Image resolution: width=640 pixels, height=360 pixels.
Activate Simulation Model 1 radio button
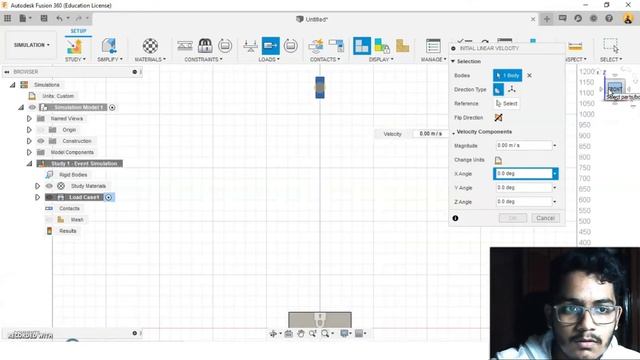(x=112, y=107)
